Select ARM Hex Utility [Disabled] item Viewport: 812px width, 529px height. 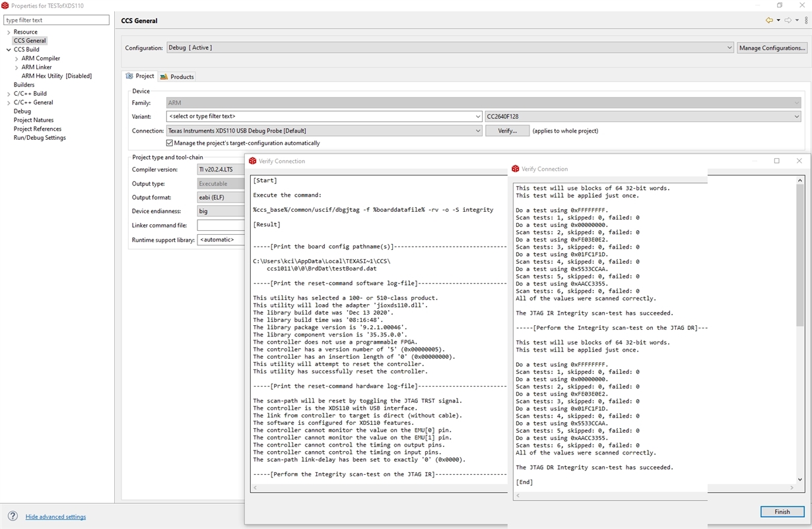click(57, 76)
